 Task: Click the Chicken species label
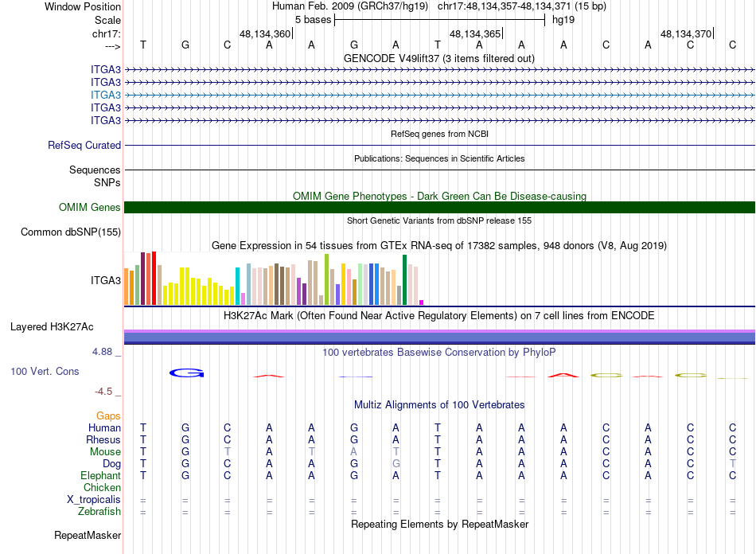[102, 487]
